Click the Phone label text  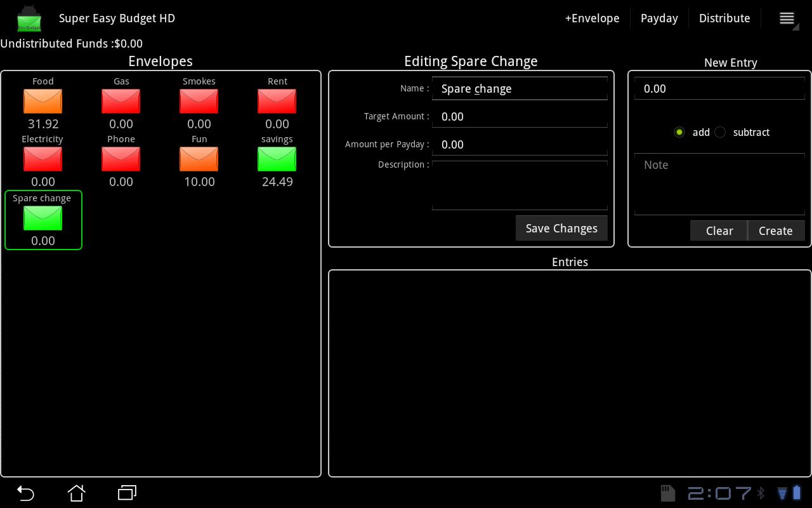(x=121, y=139)
